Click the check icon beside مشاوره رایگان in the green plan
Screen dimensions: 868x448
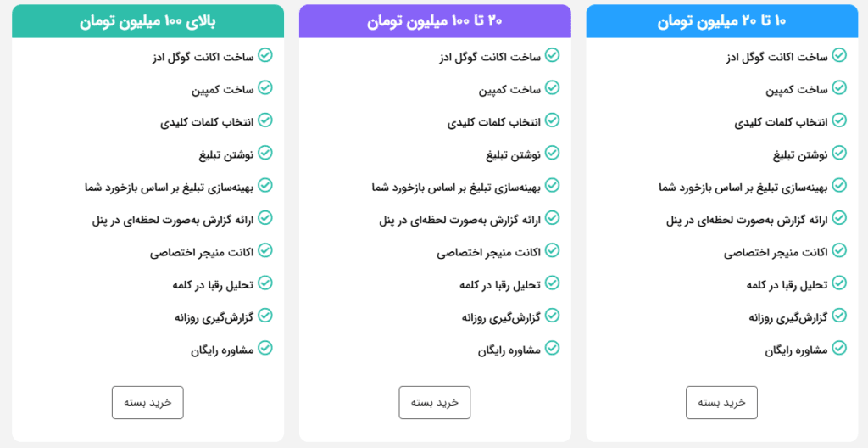265,348
